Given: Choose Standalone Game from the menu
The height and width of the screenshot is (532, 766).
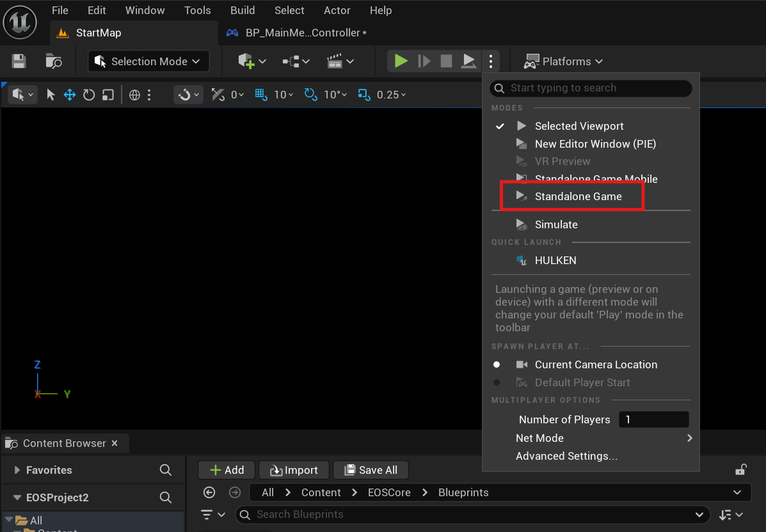Looking at the screenshot, I should 578,196.
